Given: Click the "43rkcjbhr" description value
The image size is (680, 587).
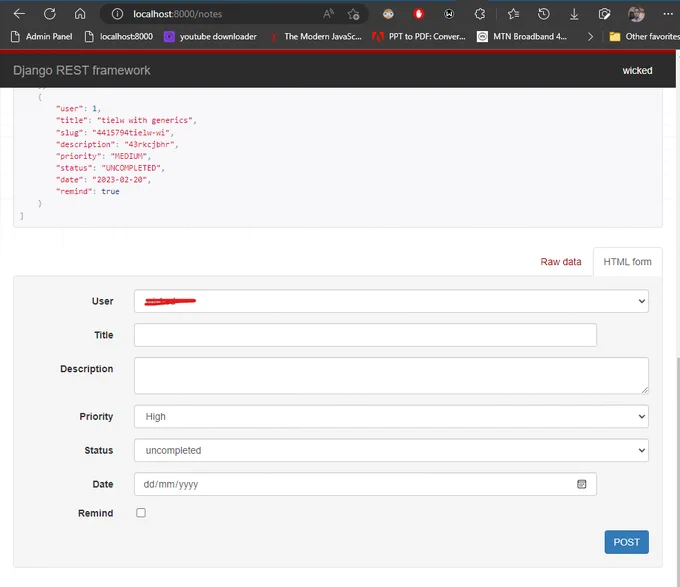Looking at the screenshot, I should 151,144.
